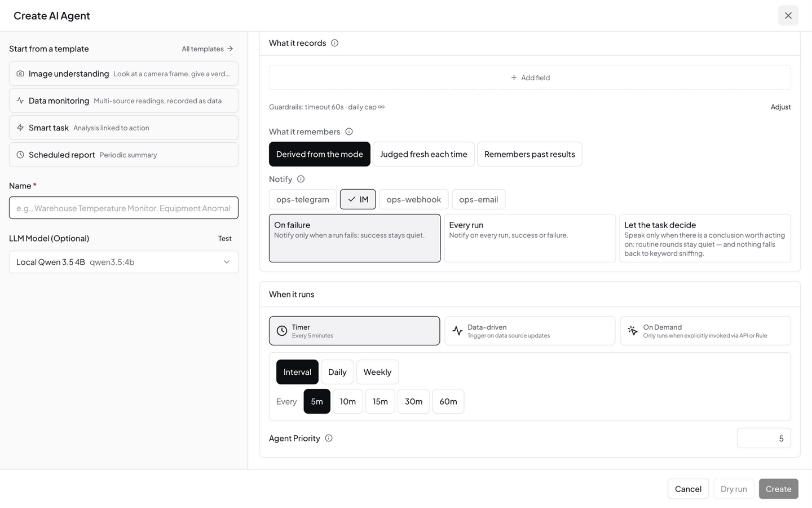Click the info icon beside What it remembers
812x508 pixels.
[349, 132]
